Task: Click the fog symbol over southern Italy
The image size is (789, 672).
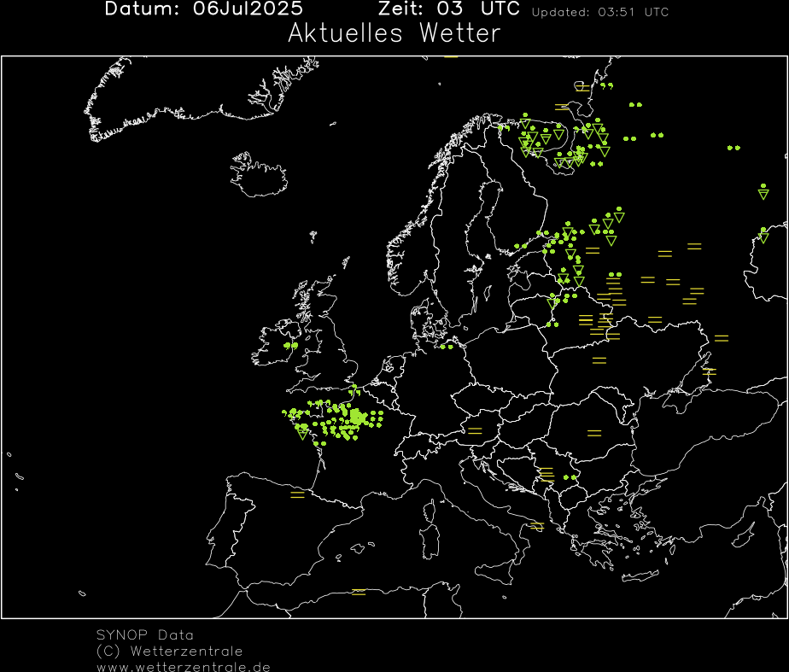Action: pos(537,526)
